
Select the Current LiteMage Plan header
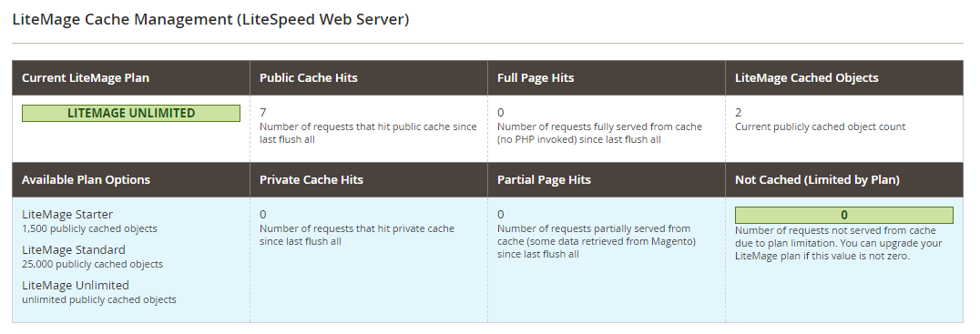pos(86,78)
